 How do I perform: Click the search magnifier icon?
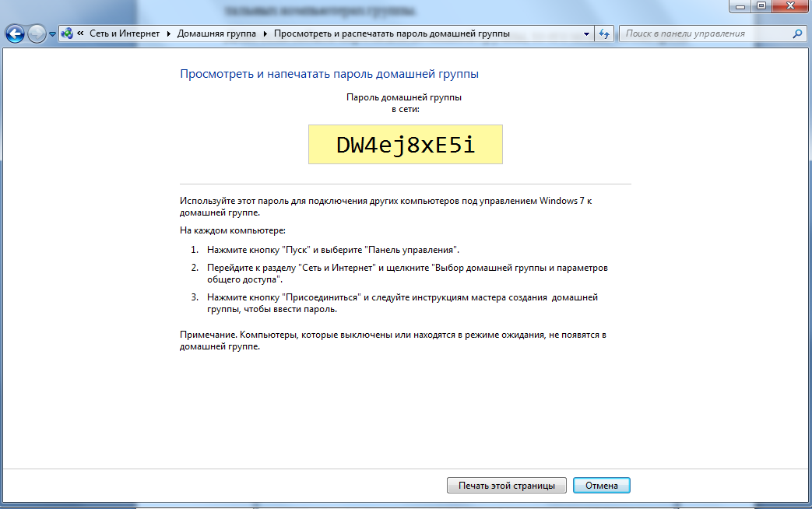pyautogui.click(x=797, y=33)
